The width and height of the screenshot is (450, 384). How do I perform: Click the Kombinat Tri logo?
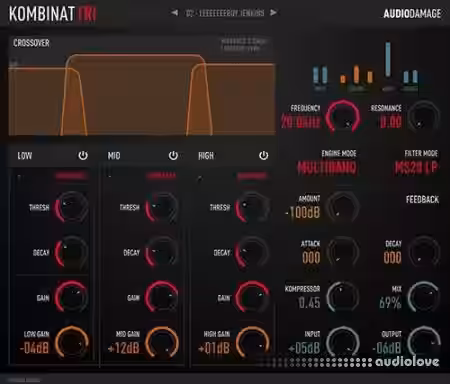click(52, 14)
